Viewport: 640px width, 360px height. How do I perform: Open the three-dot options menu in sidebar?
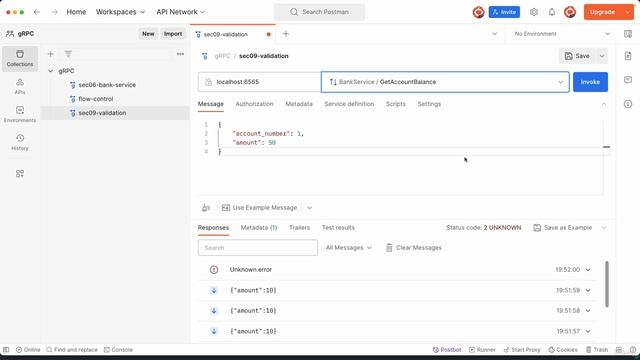[x=180, y=54]
